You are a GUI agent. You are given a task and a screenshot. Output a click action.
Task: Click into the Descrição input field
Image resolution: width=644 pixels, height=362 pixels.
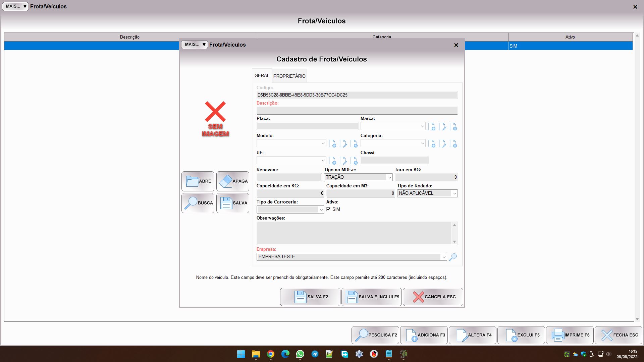pos(357,111)
